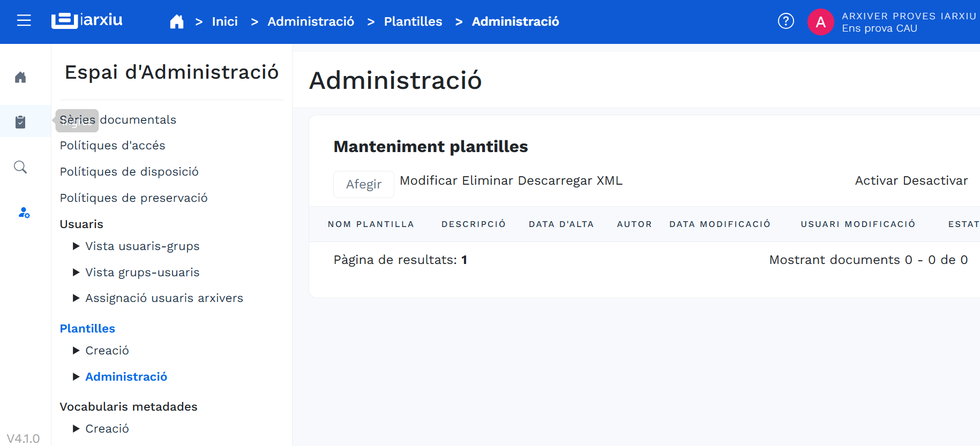Expand Vista grups-usuaris arrow

point(76,273)
